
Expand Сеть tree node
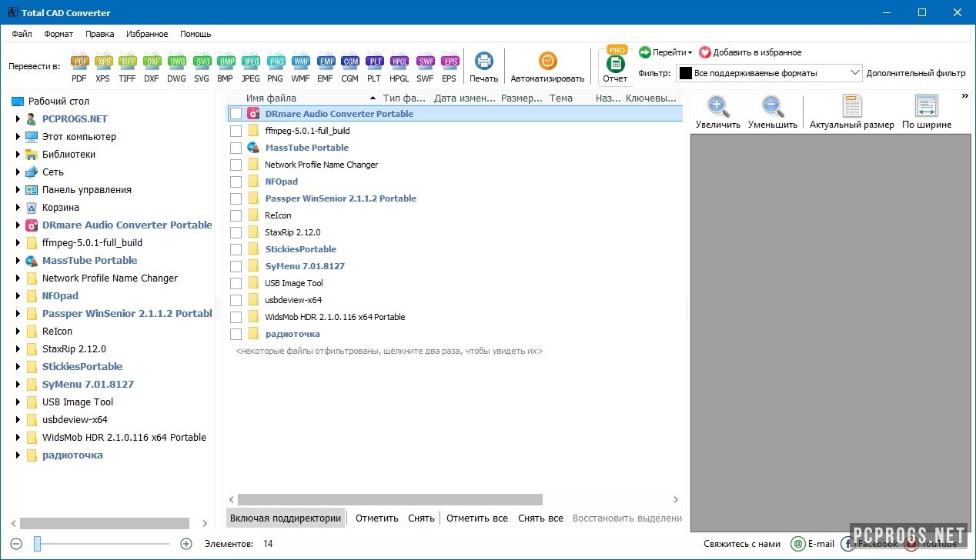[x=18, y=172]
